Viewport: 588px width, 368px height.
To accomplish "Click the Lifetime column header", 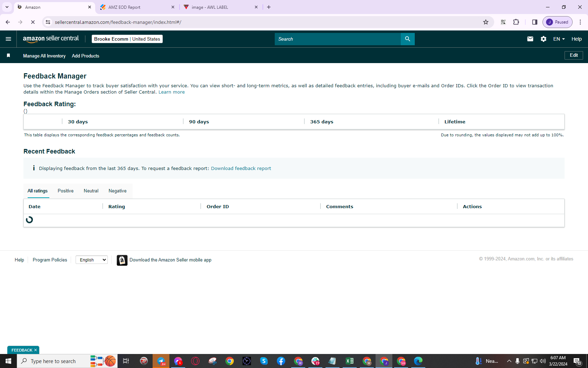I will pyautogui.click(x=455, y=122).
